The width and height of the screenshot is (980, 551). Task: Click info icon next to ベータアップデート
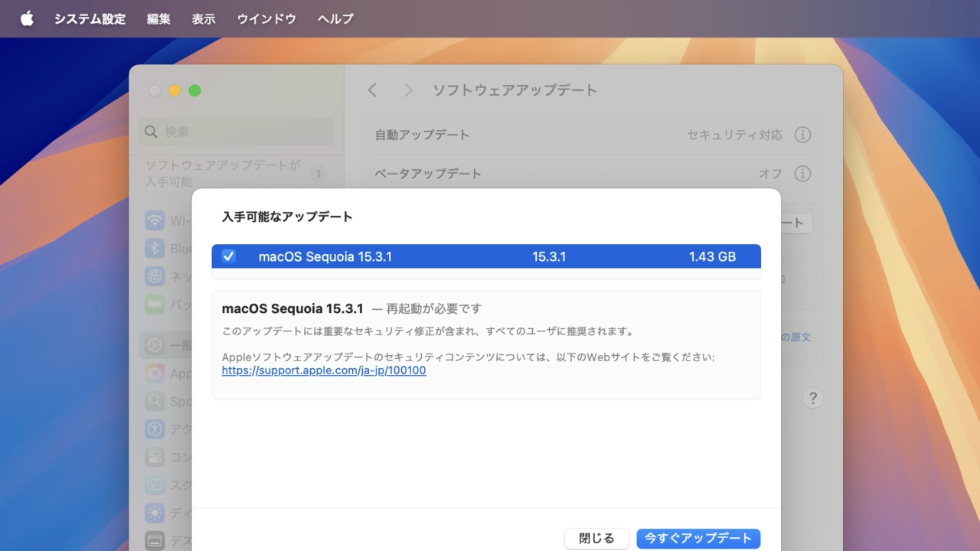coord(802,174)
